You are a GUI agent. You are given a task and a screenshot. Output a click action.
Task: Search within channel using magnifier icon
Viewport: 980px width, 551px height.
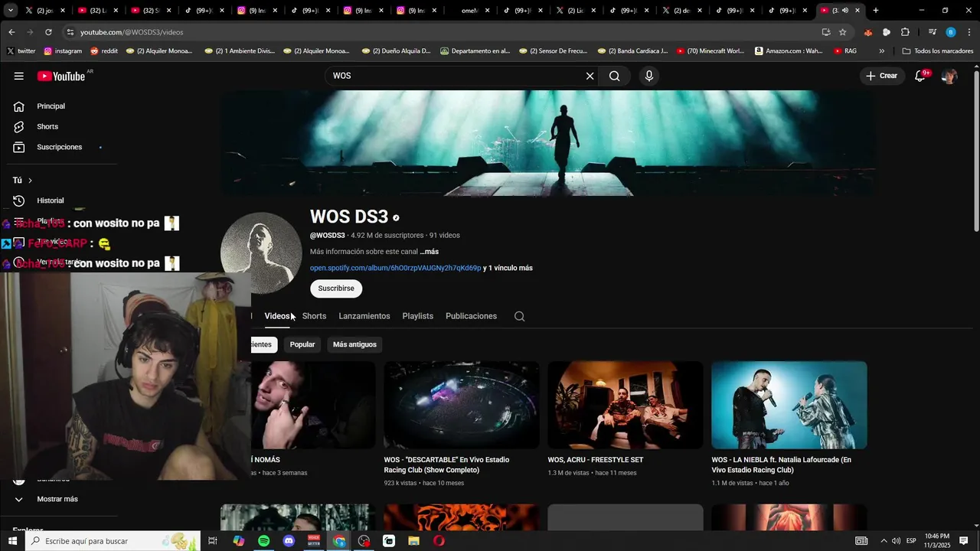(x=519, y=316)
